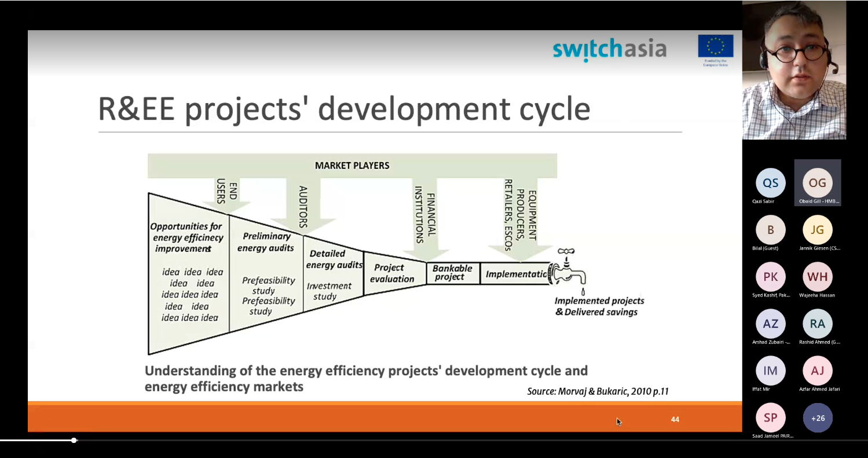Click Iffat Mir's IM avatar
The height and width of the screenshot is (458, 868).
click(x=770, y=371)
